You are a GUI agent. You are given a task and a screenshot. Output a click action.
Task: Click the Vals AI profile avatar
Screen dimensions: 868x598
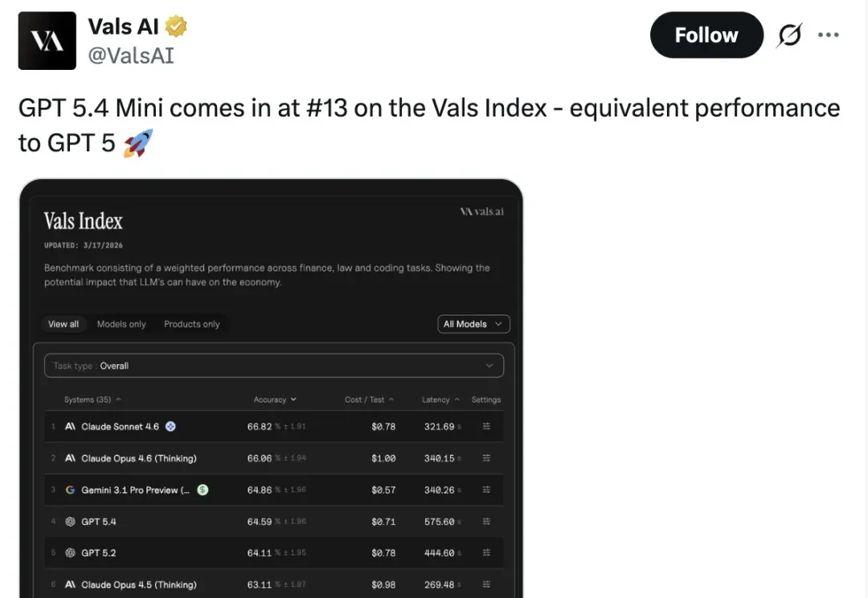(x=47, y=41)
